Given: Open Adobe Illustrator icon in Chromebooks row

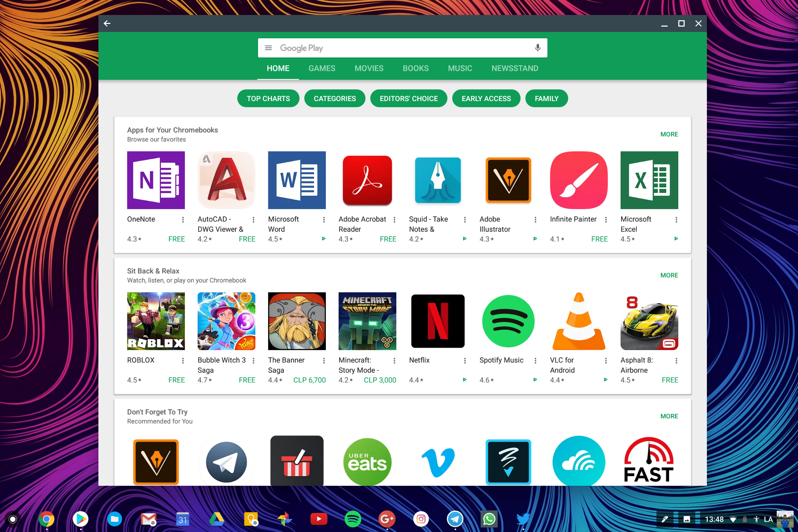Looking at the screenshot, I should pyautogui.click(x=508, y=180).
